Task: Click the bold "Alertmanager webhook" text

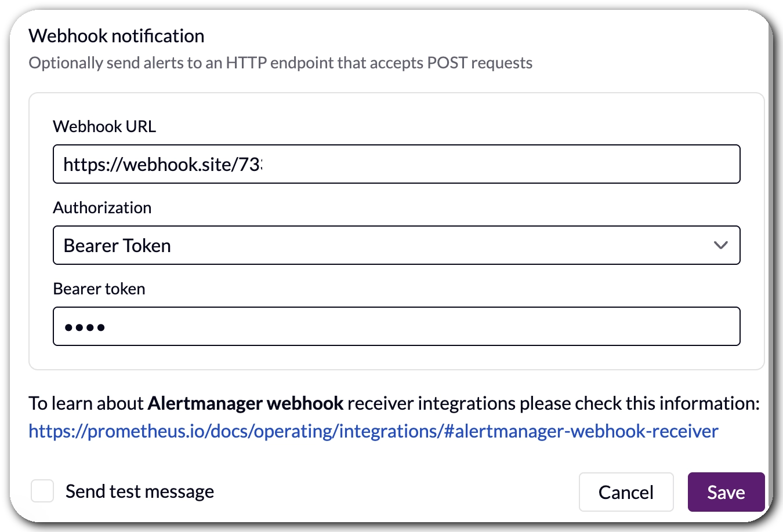Action: [245, 403]
